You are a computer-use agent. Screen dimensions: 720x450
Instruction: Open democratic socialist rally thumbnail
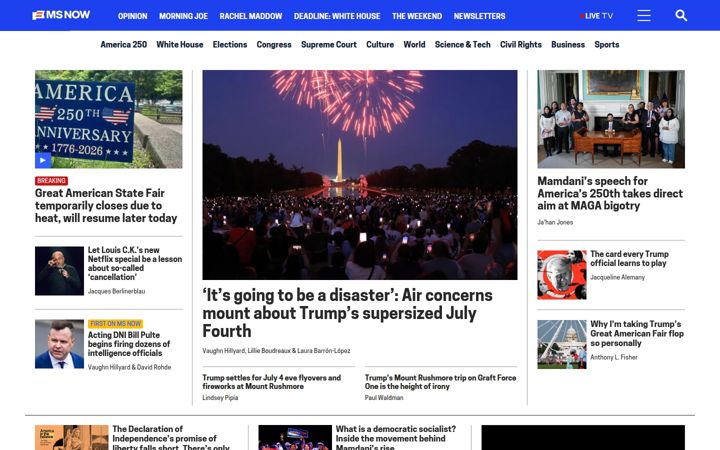(295, 437)
